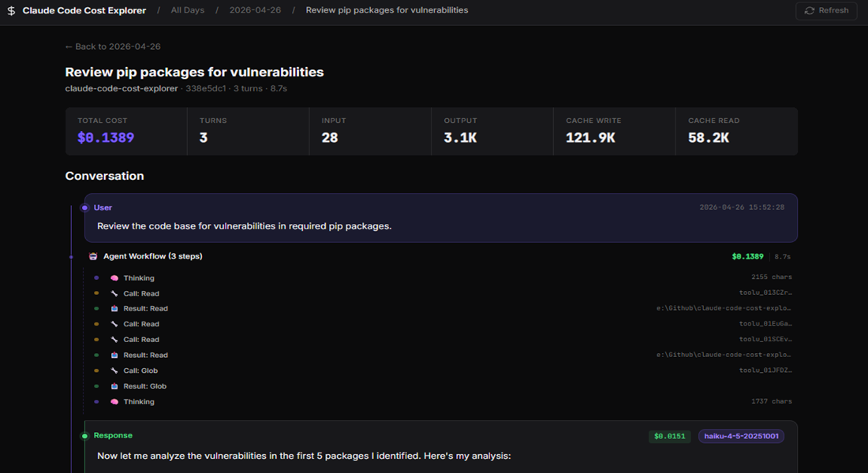Click the Total Cost $0.1389 card

126,132
